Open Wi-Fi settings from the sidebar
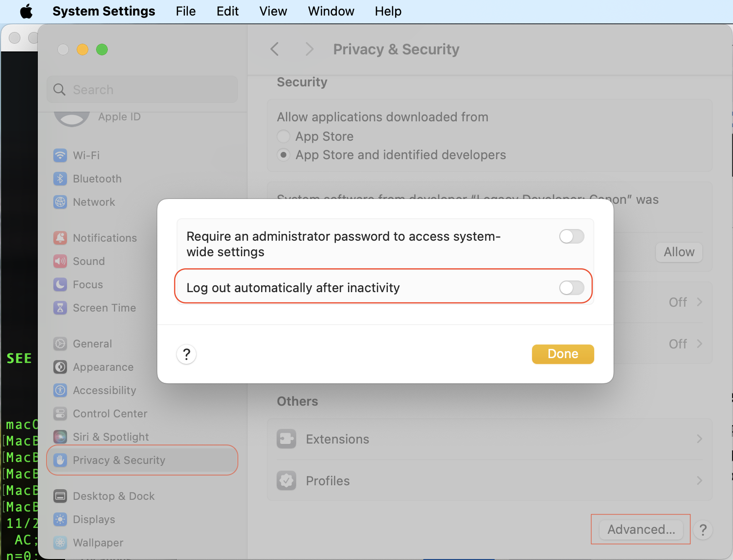Image resolution: width=733 pixels, height=560 pixels. coord(86,155)
